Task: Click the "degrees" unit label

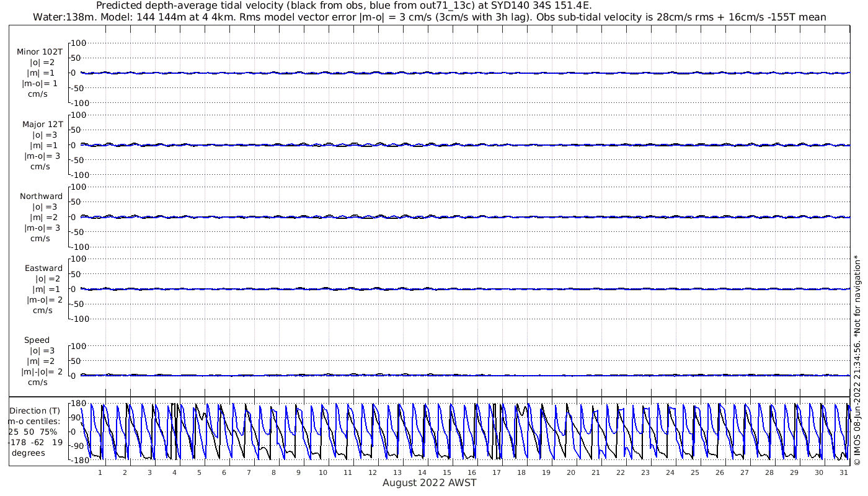Action: tap(28, 453)
